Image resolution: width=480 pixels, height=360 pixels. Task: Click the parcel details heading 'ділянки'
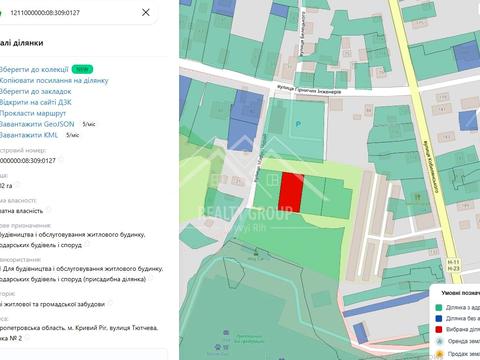tap(22, 43)
